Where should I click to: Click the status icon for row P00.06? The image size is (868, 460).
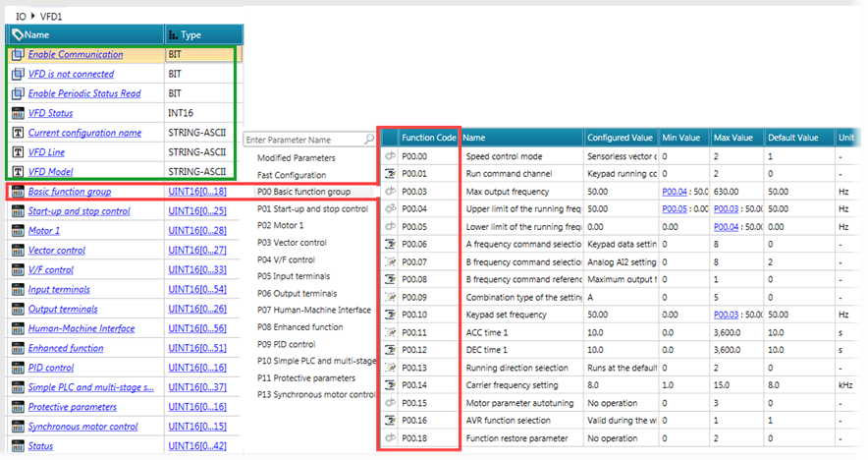[x=390, y=244]
